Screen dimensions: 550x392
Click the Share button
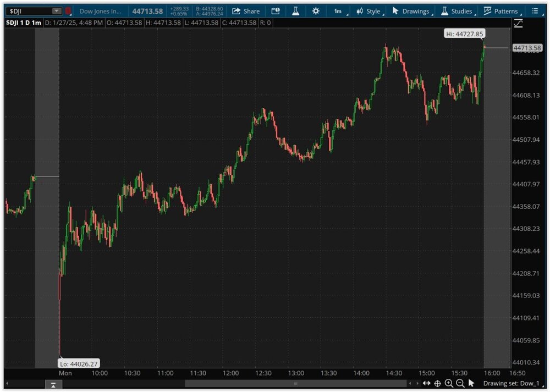pos(246,10)
